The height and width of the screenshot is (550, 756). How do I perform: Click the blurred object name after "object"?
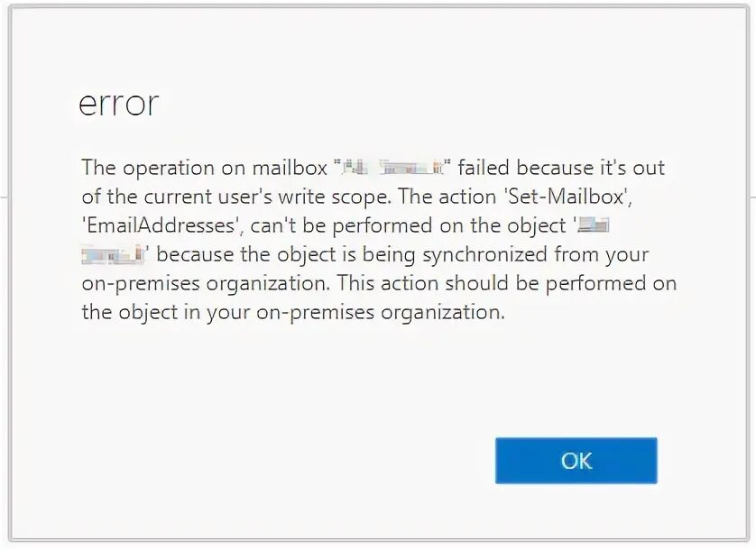[x=594, y=225]
